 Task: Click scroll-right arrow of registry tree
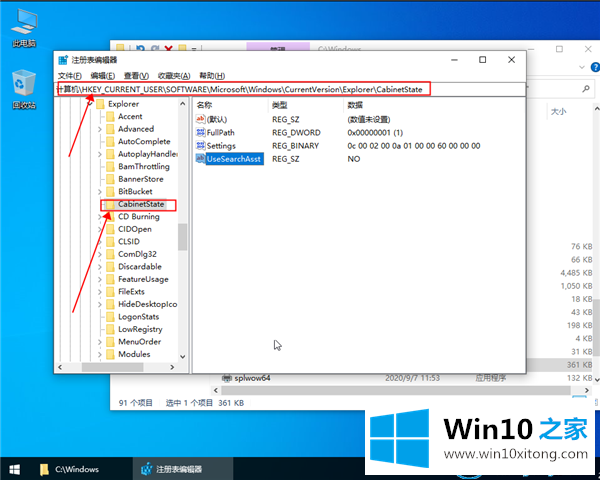click(x=172, y=367)
